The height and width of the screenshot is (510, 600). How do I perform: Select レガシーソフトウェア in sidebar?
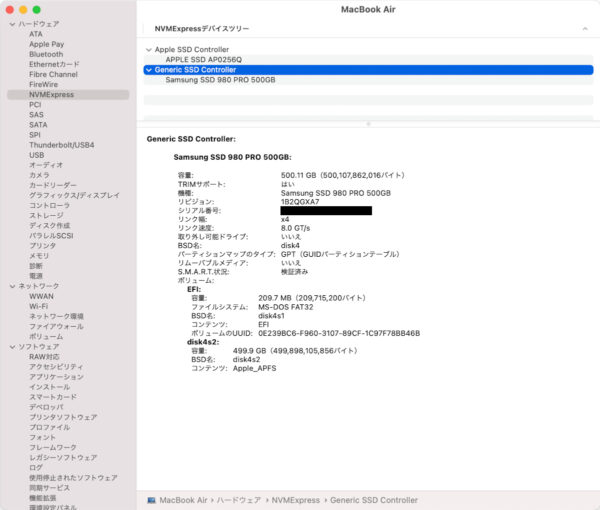click(x=63, y=458)
